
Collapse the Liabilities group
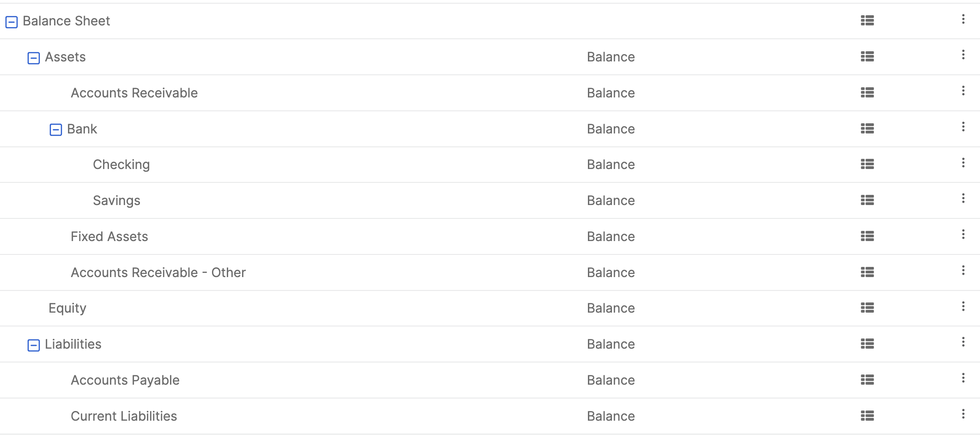point(34,345)
